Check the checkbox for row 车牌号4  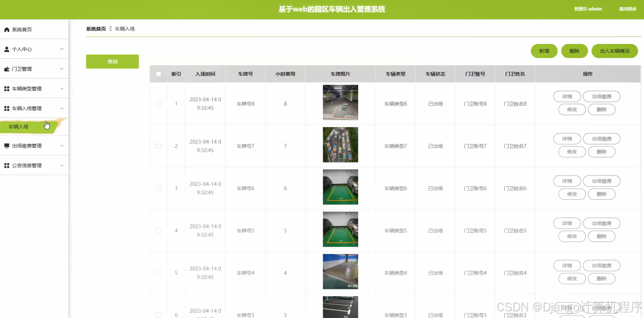(x=159, y=273)
